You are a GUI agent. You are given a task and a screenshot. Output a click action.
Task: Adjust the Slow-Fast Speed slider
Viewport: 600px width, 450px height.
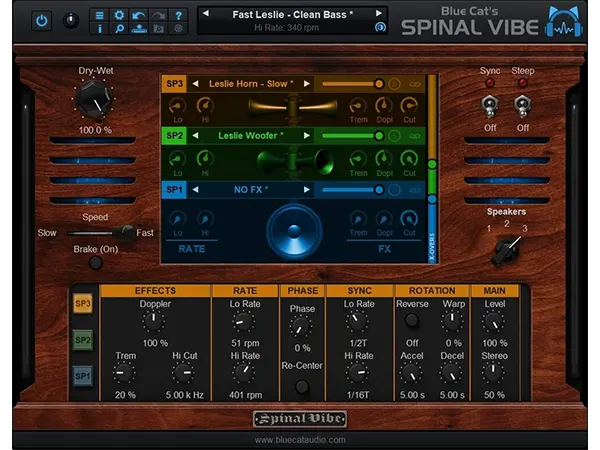(x=101, y=233)
